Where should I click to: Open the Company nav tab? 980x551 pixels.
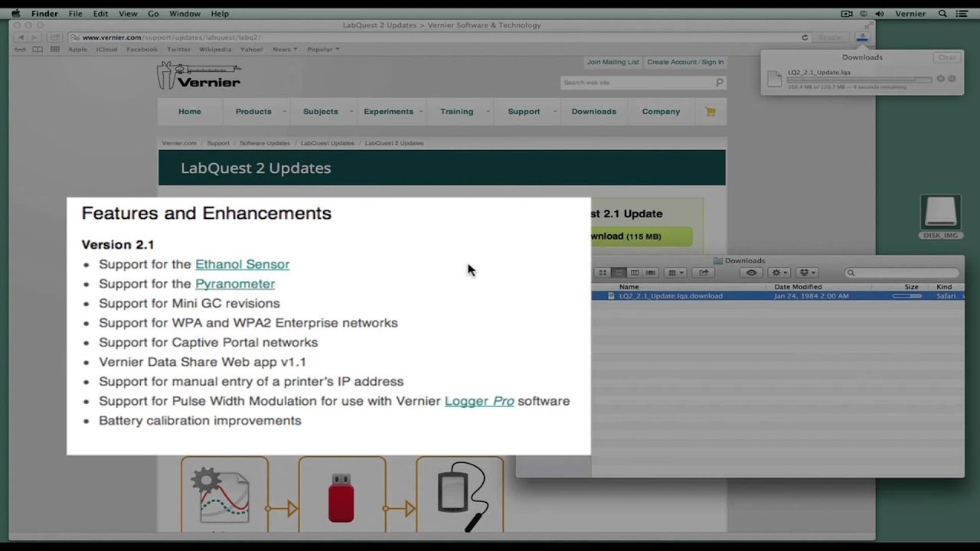tap(661, 112)
